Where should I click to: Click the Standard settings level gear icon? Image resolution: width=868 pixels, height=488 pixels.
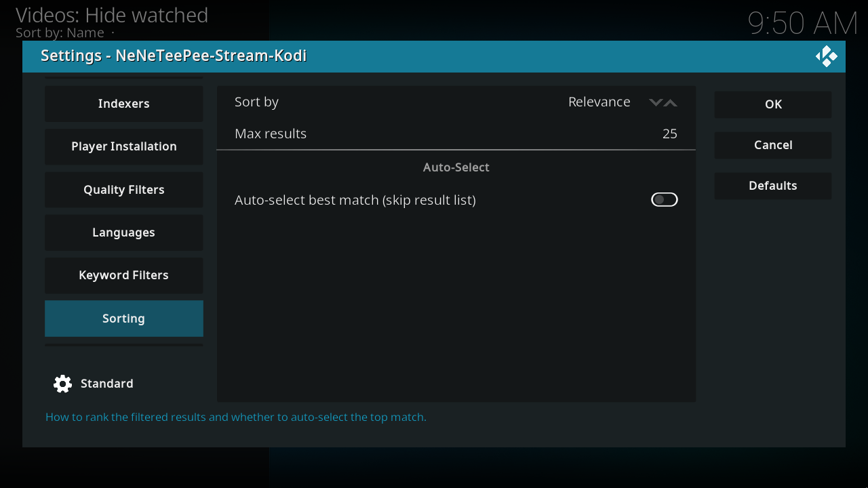click(62, 384)
